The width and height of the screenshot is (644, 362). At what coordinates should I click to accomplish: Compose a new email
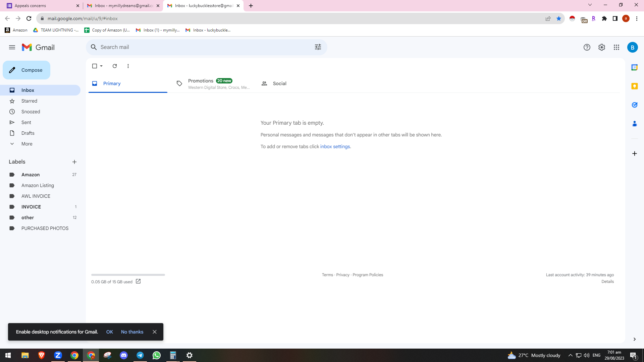tap(26, 70)
